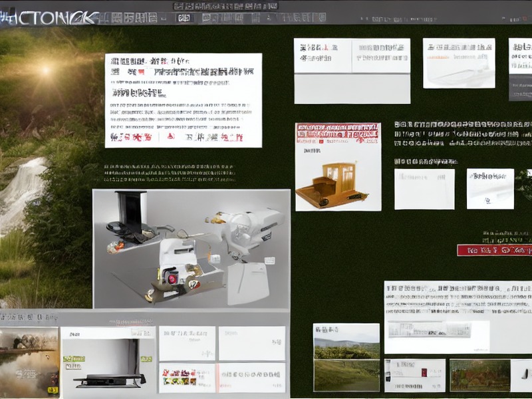532x399 pixels.
Task: Click the red banner button at right edge
Action: [494, 250]
